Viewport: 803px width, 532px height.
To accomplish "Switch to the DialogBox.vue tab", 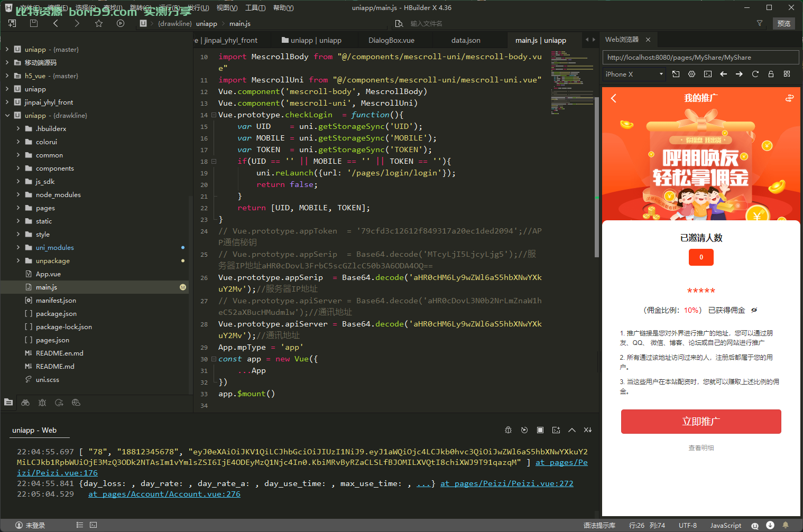I will pos(391,40).
